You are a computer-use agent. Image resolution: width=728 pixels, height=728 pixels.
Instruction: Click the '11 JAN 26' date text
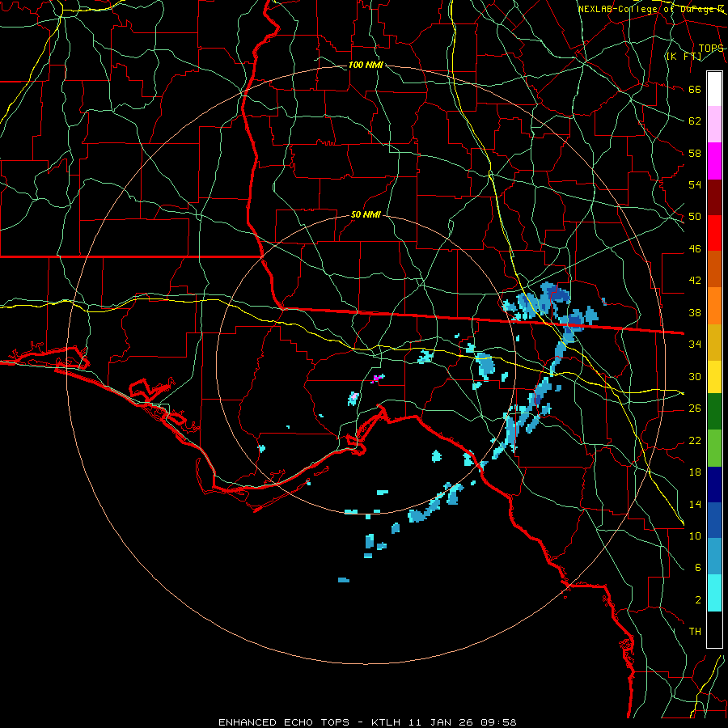coord(442,722)
